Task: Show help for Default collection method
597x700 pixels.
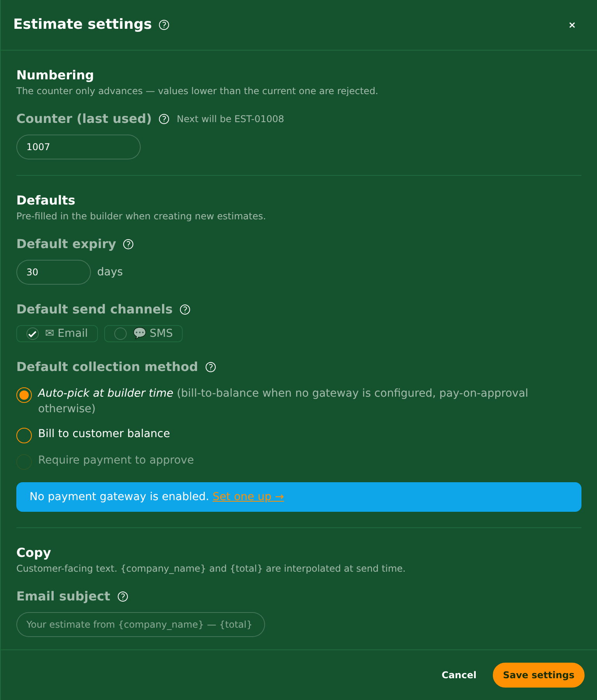Action: pyautogui.click(x=211, y=367)
